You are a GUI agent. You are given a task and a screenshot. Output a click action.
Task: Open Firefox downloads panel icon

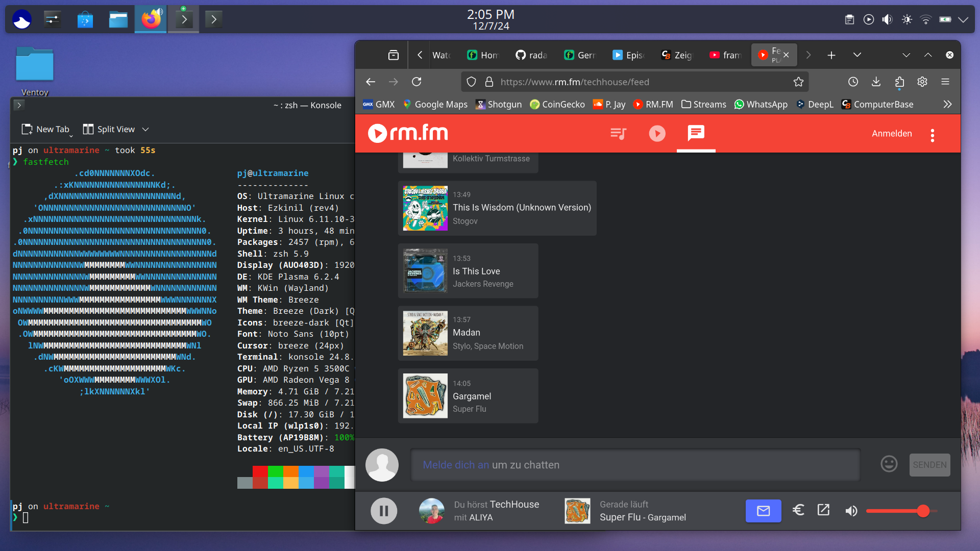[876, 82]
